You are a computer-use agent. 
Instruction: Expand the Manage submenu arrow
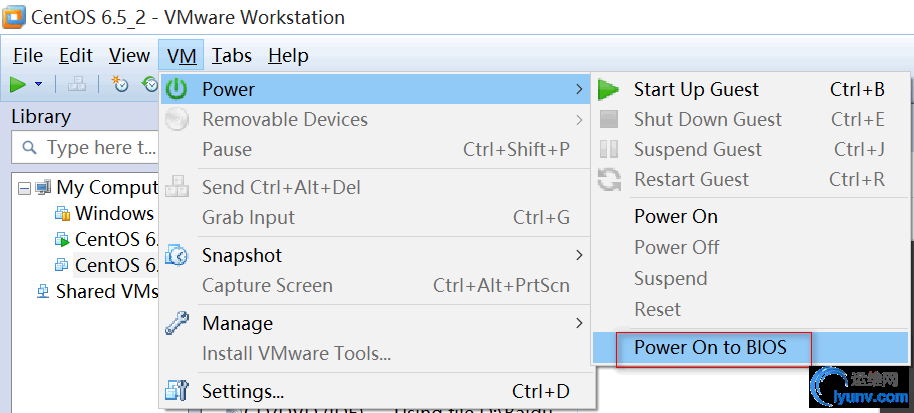coord(579,324)
